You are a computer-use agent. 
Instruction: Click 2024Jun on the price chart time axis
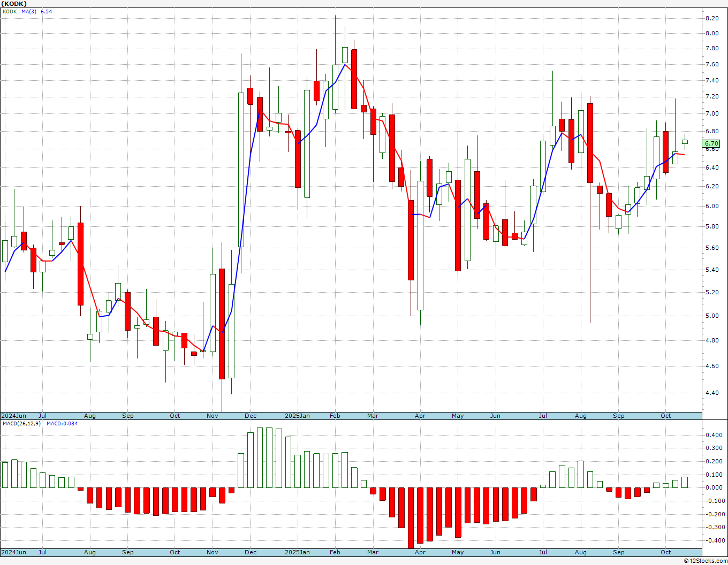13,416
